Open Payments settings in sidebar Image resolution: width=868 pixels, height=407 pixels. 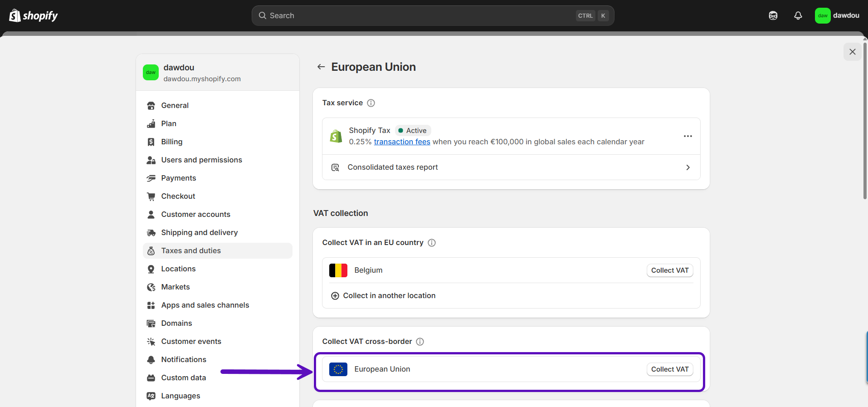click(178, 178)
